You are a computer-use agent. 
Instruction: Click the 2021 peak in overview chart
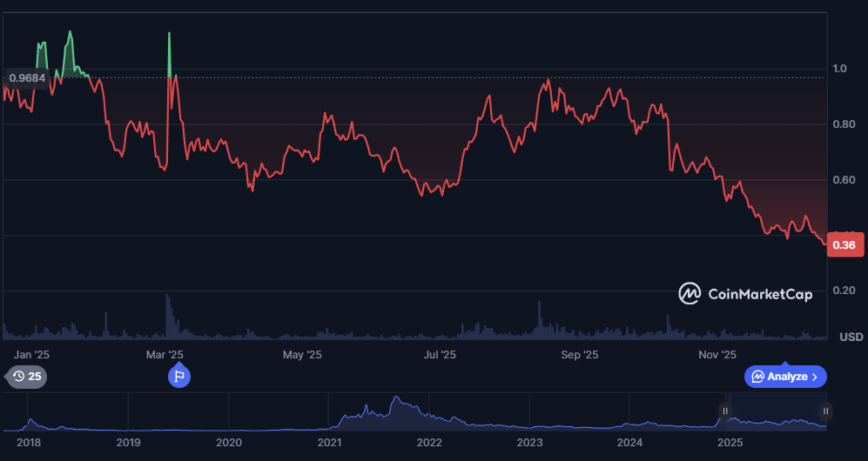click(396, 401)
